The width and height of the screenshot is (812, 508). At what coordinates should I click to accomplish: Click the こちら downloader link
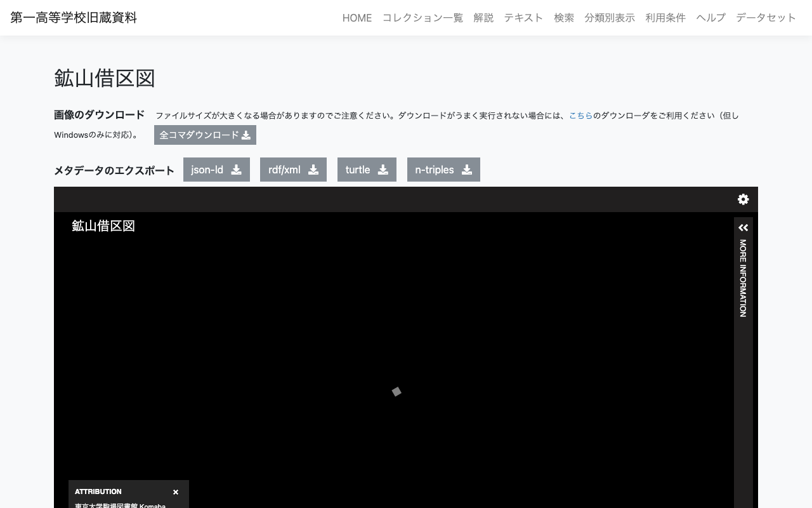pyautogui.click(x=580, y=116)
